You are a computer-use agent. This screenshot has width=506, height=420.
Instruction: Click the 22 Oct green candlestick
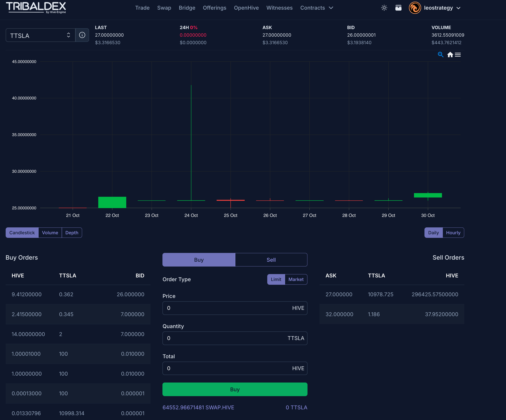(x=112, y=202)
